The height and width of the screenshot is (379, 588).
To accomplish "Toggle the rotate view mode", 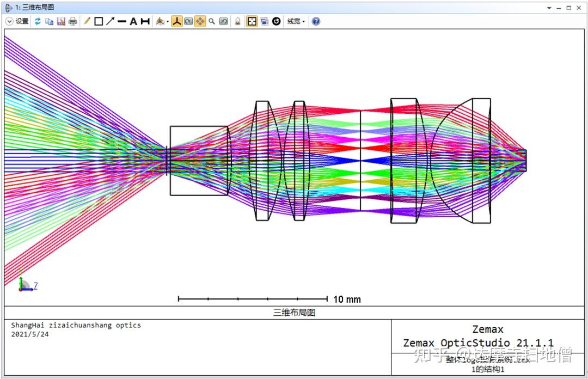I will click(187, 21).
